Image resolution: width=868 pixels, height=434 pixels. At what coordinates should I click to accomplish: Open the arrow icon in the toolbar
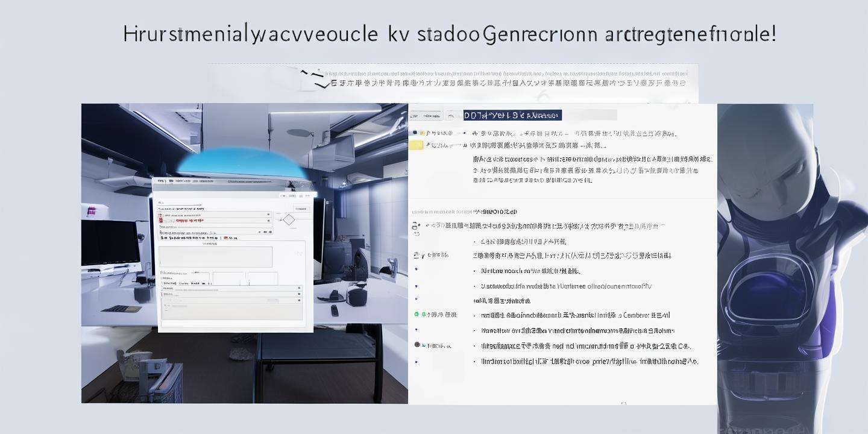coord(451,116)
